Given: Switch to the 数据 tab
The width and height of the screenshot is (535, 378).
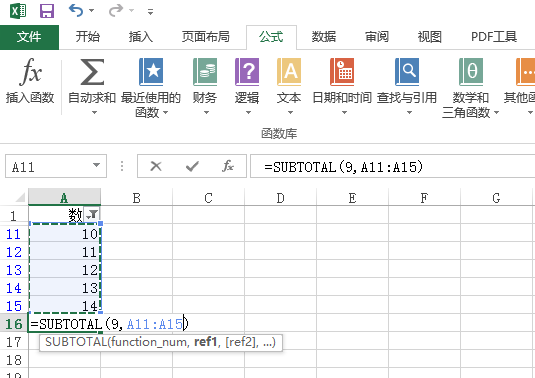Looking at the screenshot, I should pos(324,37).
